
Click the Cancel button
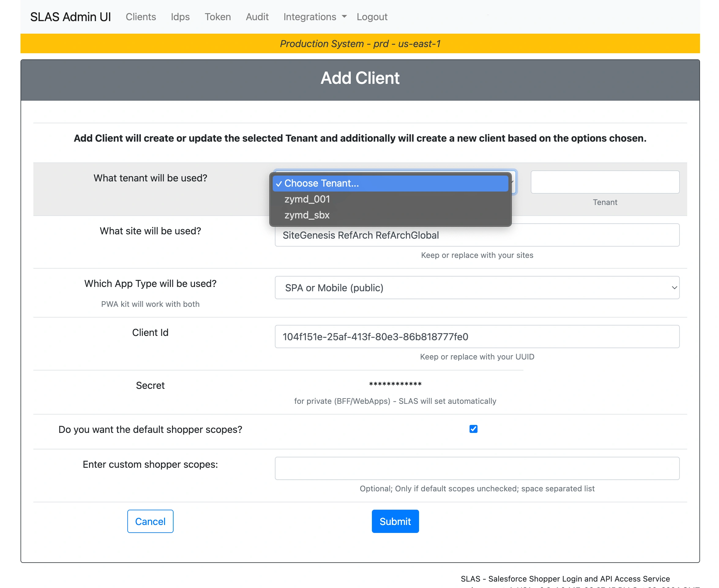click(x=150, y=521)
